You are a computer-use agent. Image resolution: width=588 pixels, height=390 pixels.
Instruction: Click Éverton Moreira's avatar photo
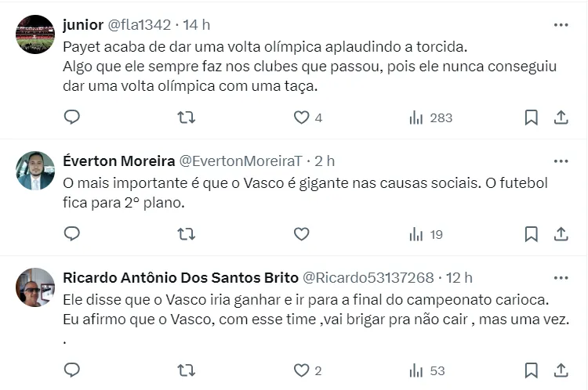[35, 171]
